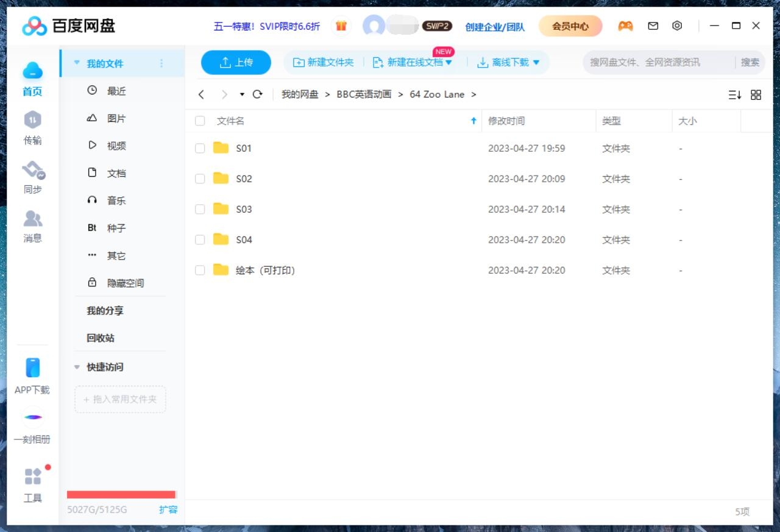780x532 pixels.
Task: Open the mail envelope notifications icon
Action: click(653, 26)
